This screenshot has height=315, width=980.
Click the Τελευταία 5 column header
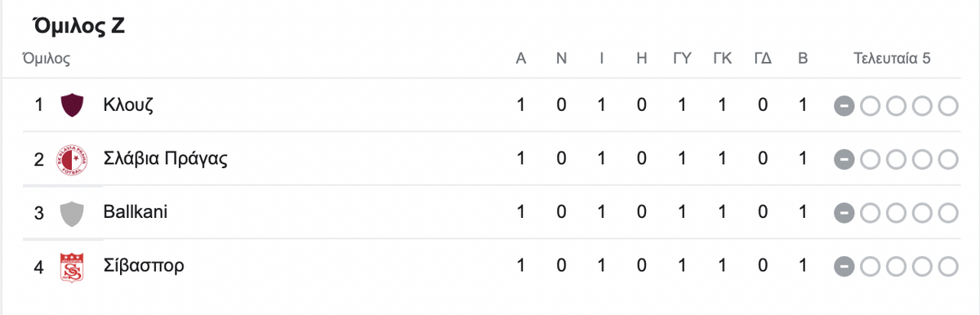pyautogui.click(x=892, y=59)
